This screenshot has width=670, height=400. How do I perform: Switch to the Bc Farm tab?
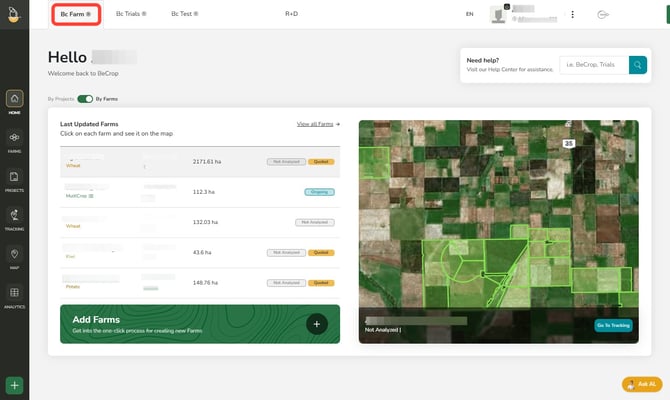click(76, 14)
